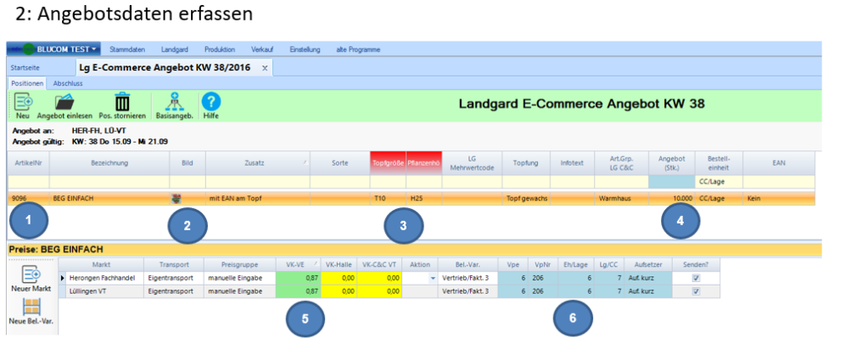The image size is (868, 356).
Task: Sort by the Zusatz column header
Action: [x=257, y=162]
